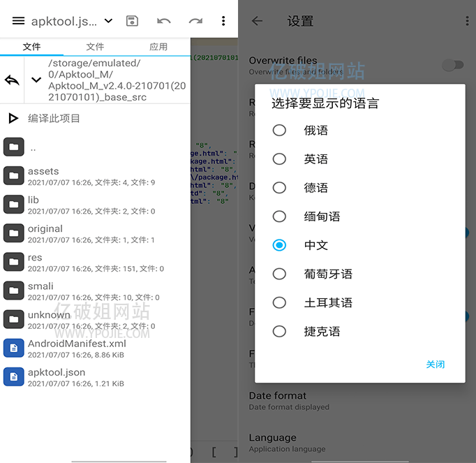Open the hamburger navigation menu
Screen dimensions: 476x463
pyautogui.click(x=18, y=21)
